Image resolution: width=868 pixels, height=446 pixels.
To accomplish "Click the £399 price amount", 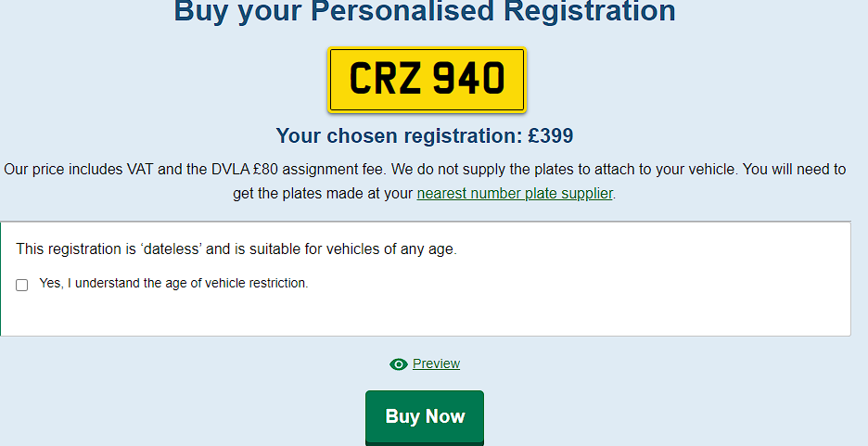I will click(551, 136).
